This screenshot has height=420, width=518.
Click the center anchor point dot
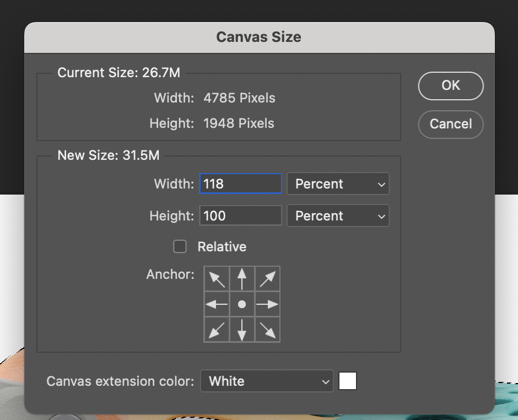242,304
